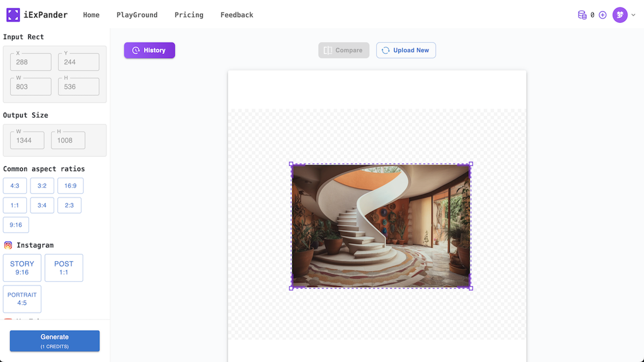
Task: Click the purple user avatar icon
Action: [x=620, y=14]
